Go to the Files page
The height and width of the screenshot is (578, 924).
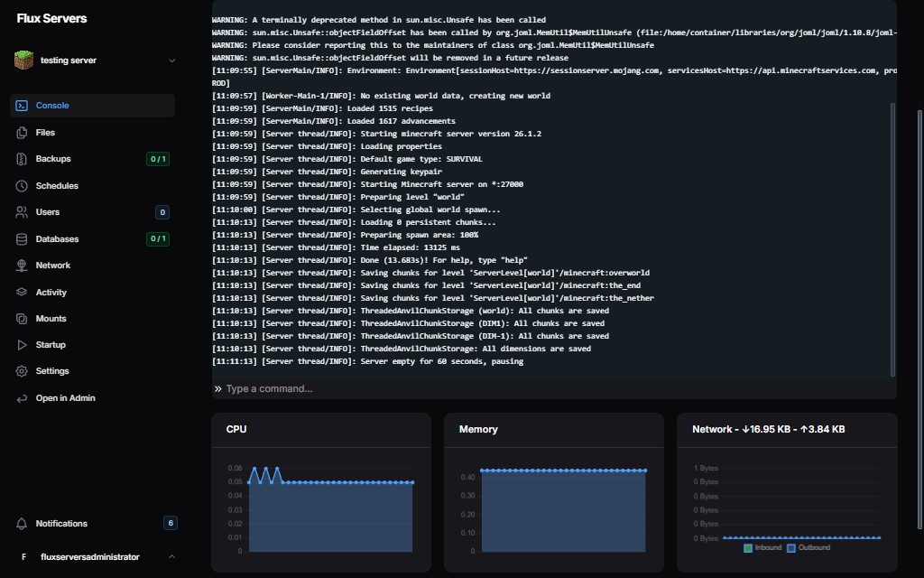[x=93, y=133]
